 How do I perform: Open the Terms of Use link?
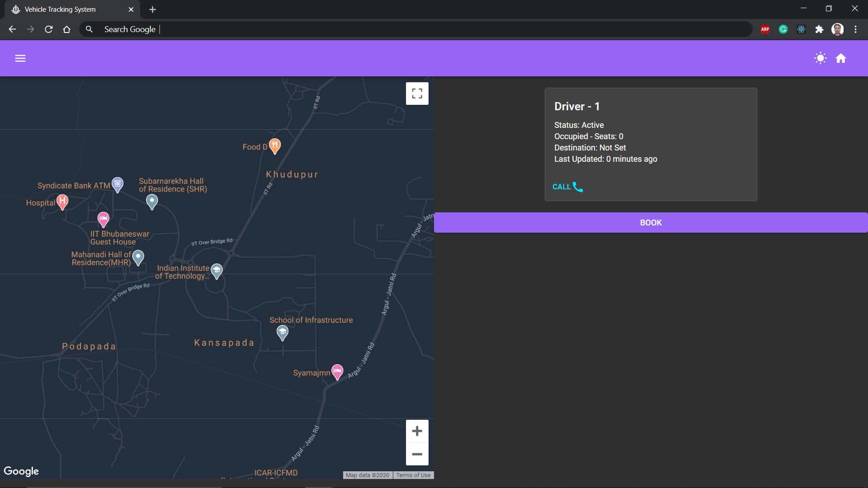coord(413,475)
